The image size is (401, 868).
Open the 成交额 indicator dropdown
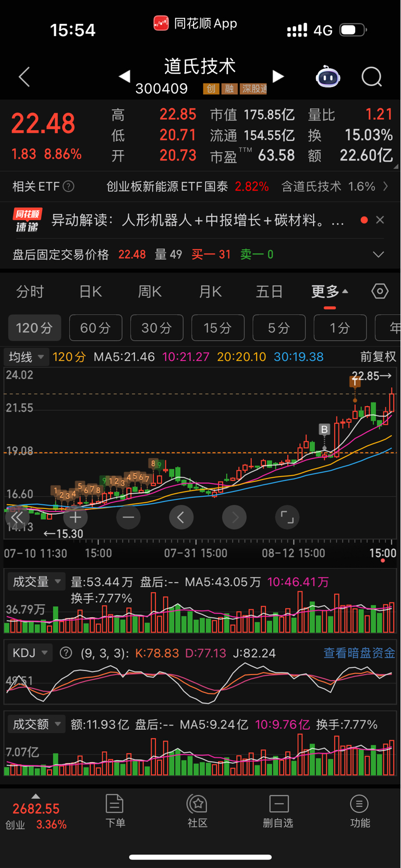[37, 724]
